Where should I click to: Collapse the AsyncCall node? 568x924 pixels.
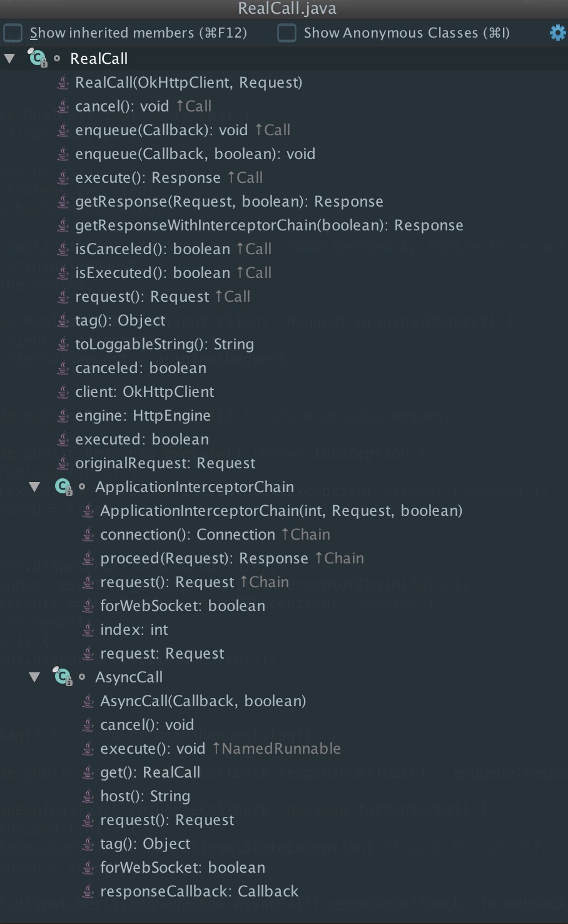click(35, 677)
